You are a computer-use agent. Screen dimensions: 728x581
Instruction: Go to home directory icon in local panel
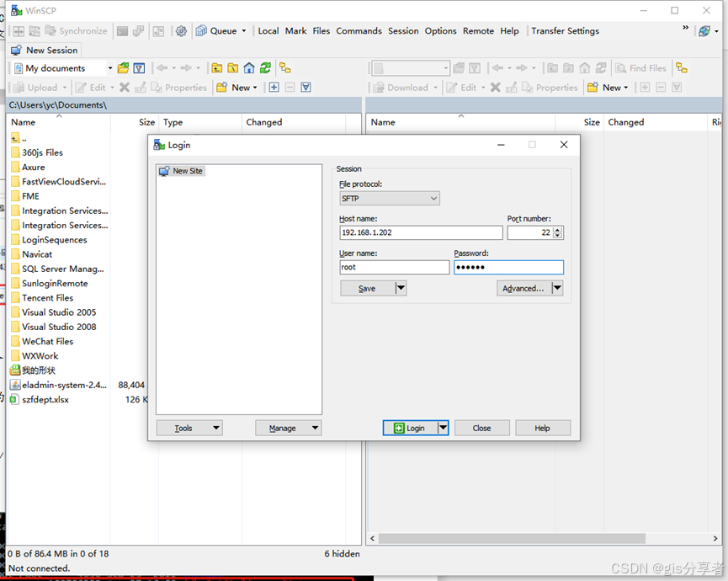pos(249,68)
